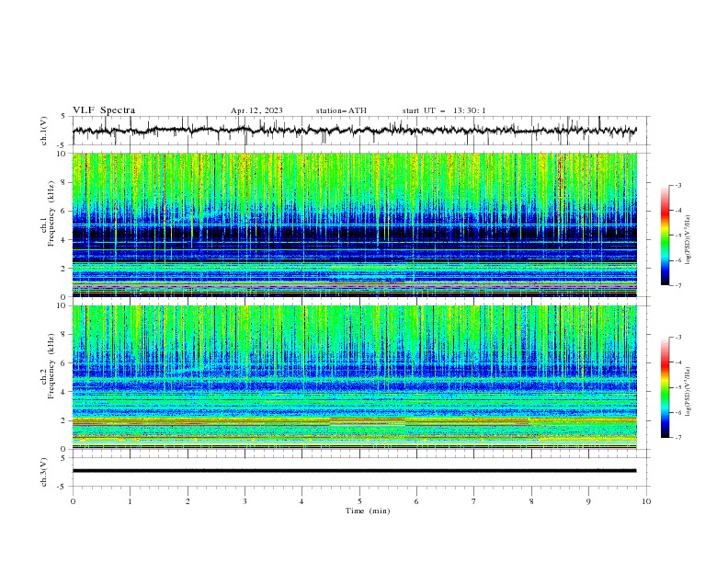The image size is (728, 563).
Task: Click the ch.1 spectrogram color bar
Action: pos(665,236)
